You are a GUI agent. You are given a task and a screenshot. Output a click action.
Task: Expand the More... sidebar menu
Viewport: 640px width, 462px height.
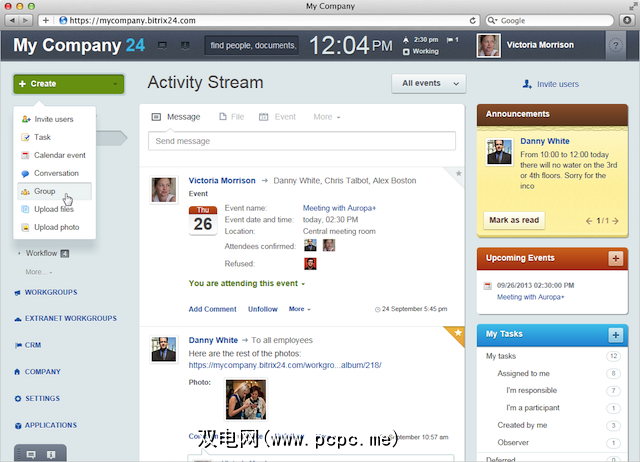[x=39, y=272]
